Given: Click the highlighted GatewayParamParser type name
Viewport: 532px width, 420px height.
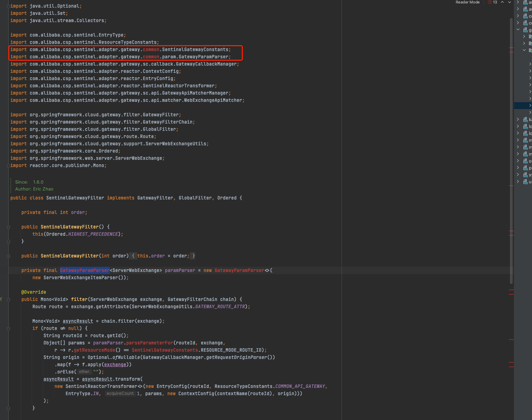Looking at the screenshot, I should point(85,271).
